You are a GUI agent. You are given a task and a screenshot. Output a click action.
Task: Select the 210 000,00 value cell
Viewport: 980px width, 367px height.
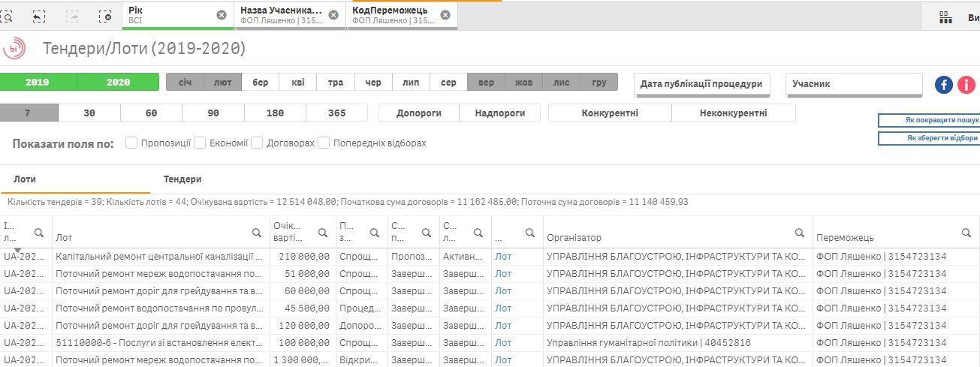[302, 257]
